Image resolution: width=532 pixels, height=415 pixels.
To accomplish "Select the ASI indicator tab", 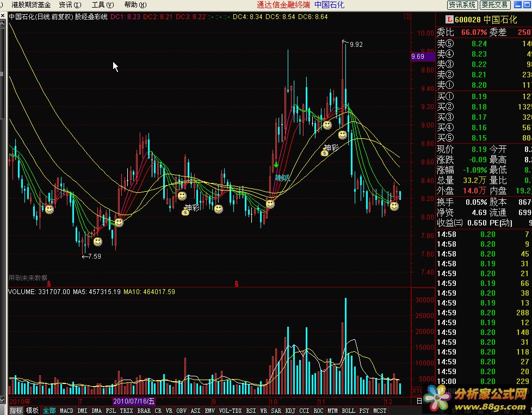I will click(195, 411).
